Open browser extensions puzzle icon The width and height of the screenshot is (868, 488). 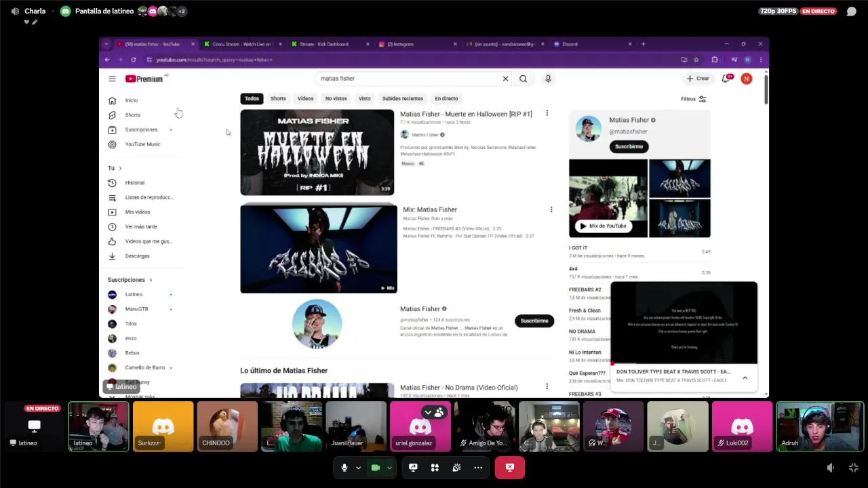[x=714, y=60]
